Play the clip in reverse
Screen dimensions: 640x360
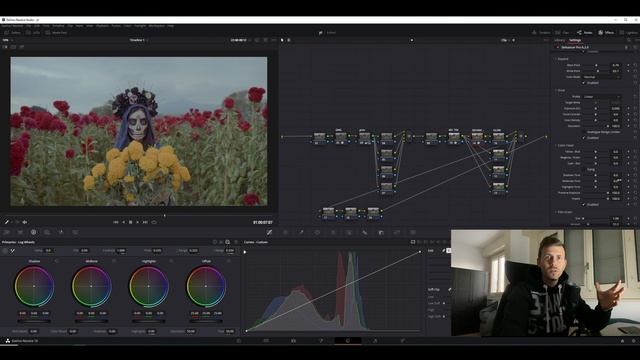pos(124,222)
